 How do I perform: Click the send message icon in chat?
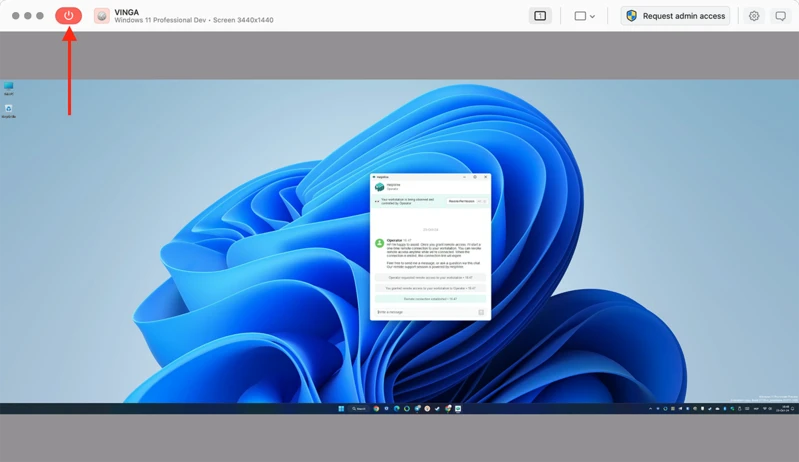pyautogui.click(x=481, y=312)
